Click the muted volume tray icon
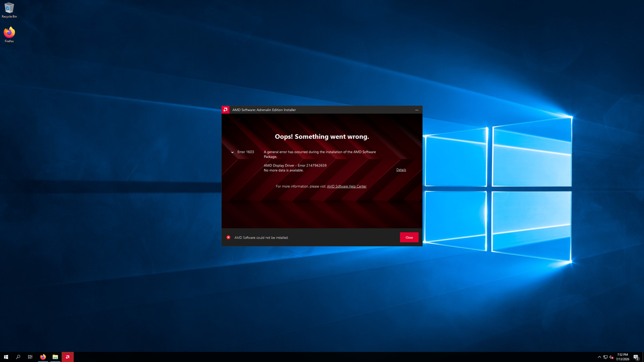 pos(611,357)
